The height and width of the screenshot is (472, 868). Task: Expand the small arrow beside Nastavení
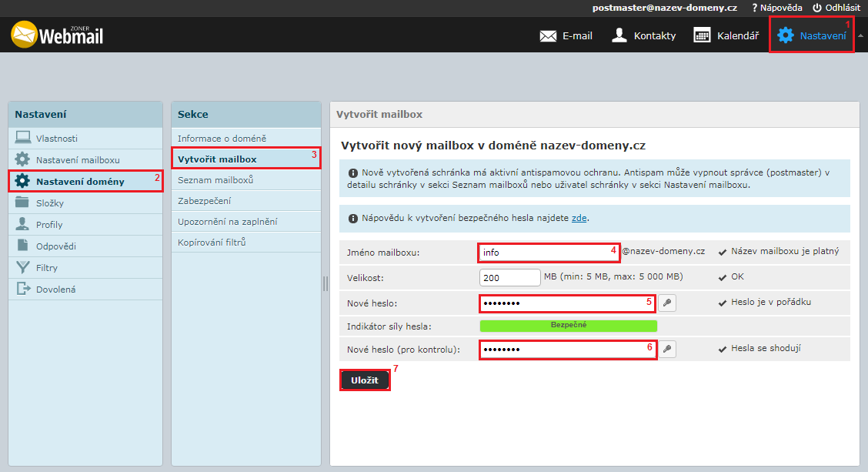click(x=860, y=35)
